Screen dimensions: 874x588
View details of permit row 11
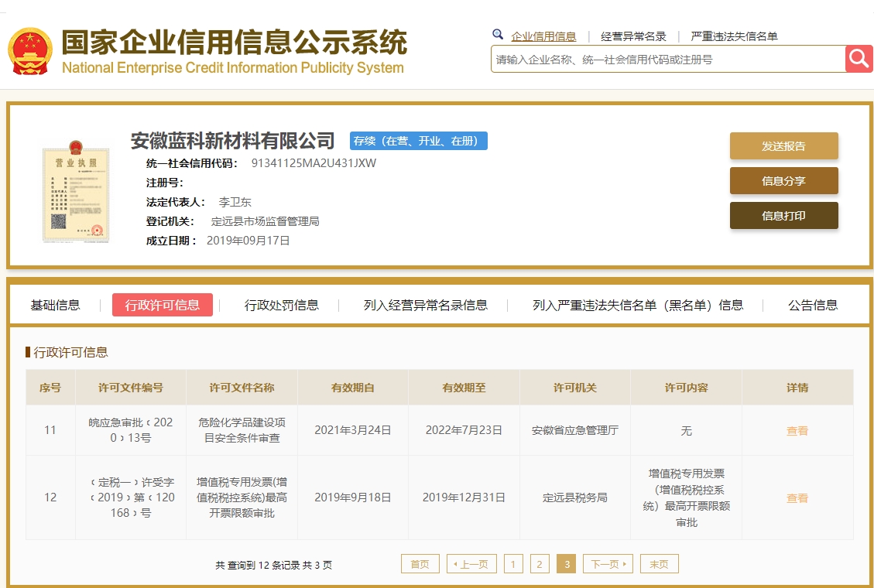(797, 430)
